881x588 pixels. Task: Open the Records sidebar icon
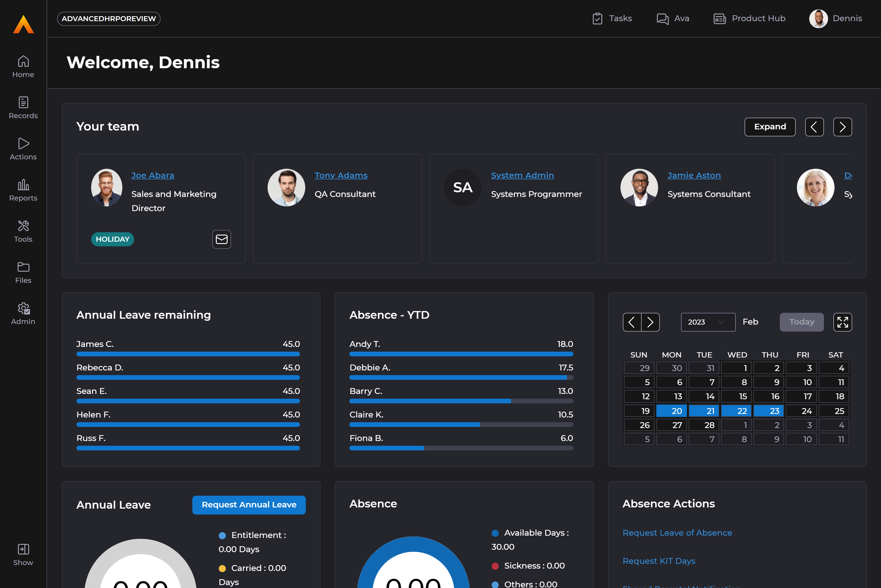pos(23,107)
